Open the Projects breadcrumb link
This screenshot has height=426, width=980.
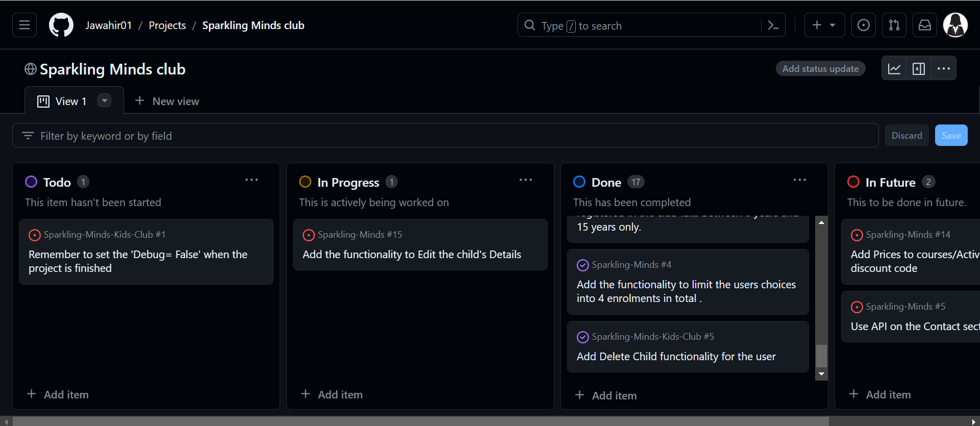[x=167, y=25]
